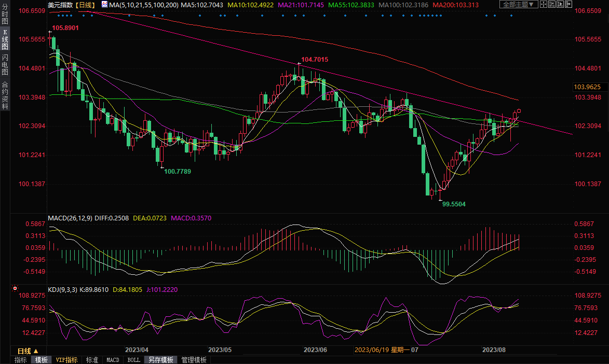Toggle the MACD template in bottom bar
Viewport: 609px width, 364px height.
(113, 360)
